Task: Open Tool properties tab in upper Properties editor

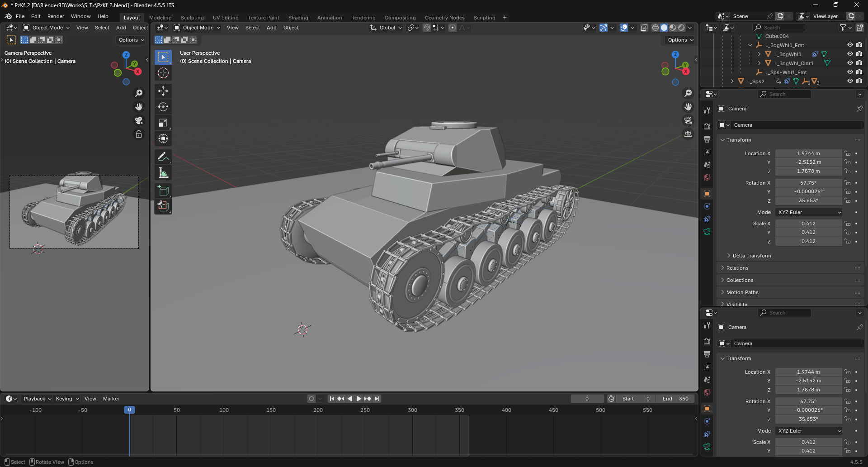Action: click(x=707, y=110)
